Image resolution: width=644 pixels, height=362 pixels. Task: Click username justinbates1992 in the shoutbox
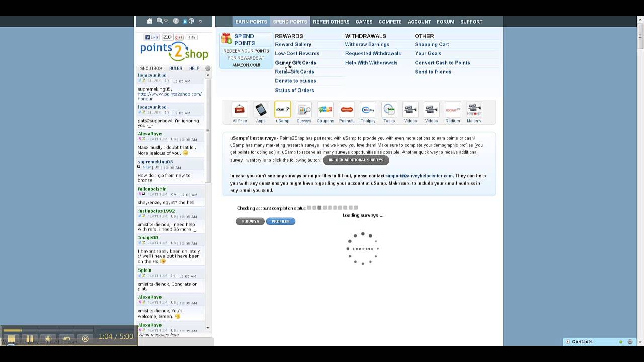tap(156, 211)
